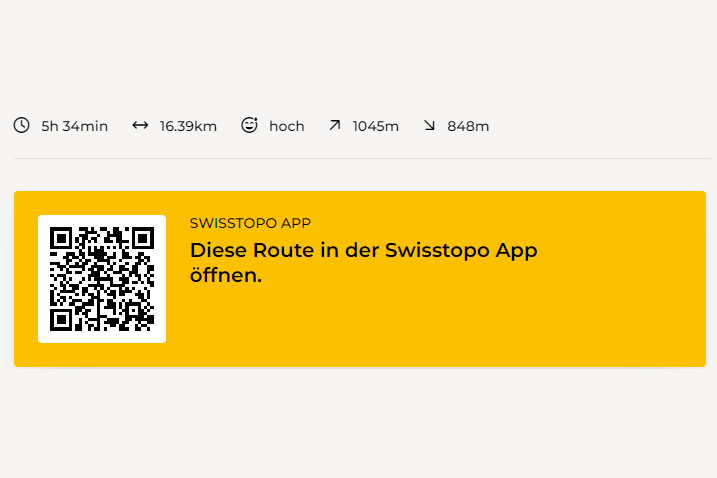Open the Swisstopo QR code image
The height and width of the screenshot is (478, 717).
click(x=102, y=279)
